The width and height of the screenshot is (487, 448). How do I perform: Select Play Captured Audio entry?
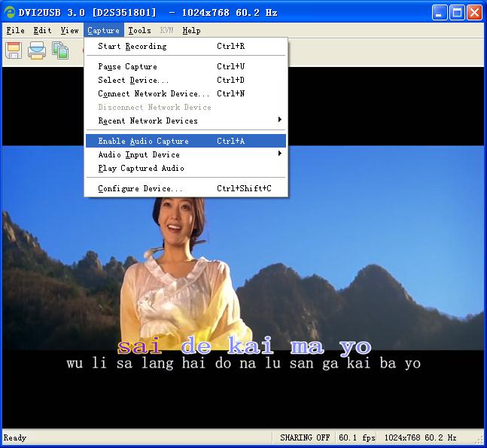coord(142,168)
